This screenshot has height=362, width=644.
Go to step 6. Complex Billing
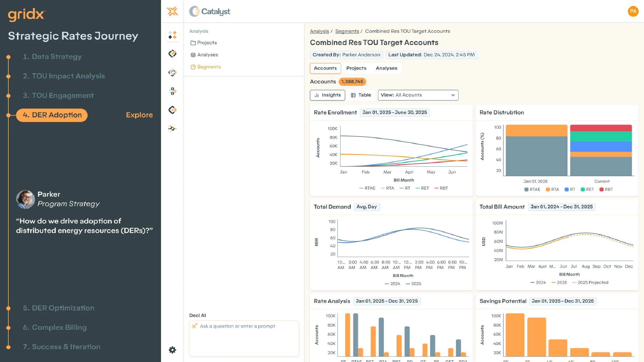click(x=55, y=327)
